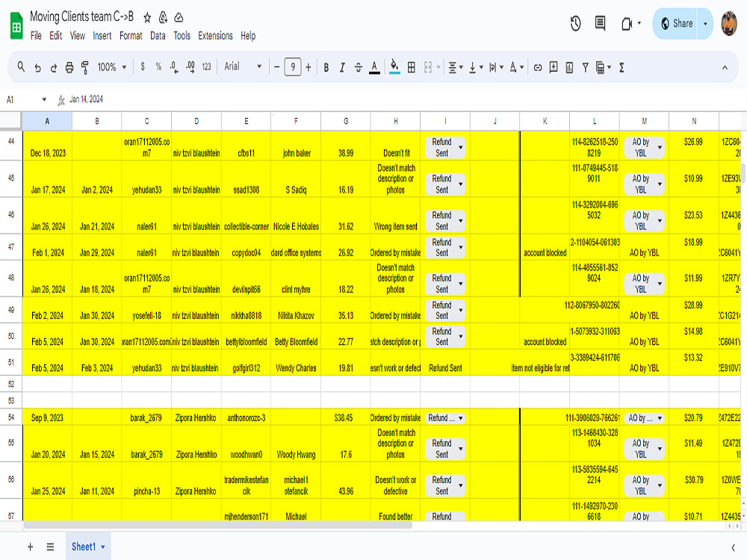Select the Sheet1 tab
Image resolution: width=747 pixels, height=560 pixels.
pyautogui.click(x=84, y=547)
